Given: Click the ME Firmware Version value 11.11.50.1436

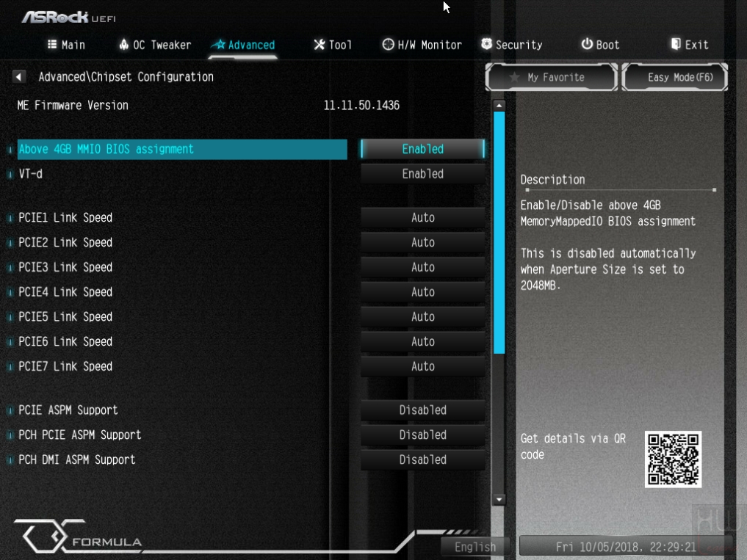Looking at the screenshot, I should 361,105.
